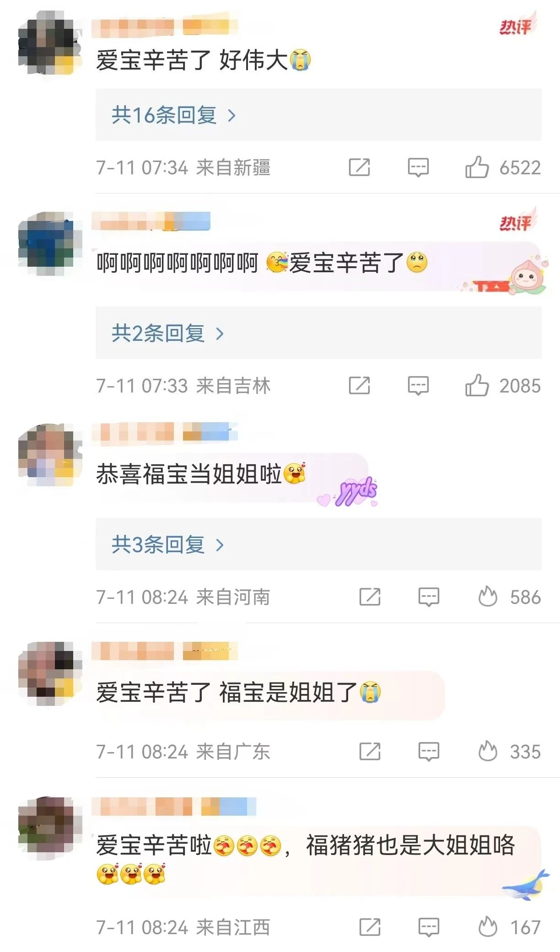The image size is (560, 952).
Task: Open the reply bubble on the 吉林 comment
Action: pos(418,386)
